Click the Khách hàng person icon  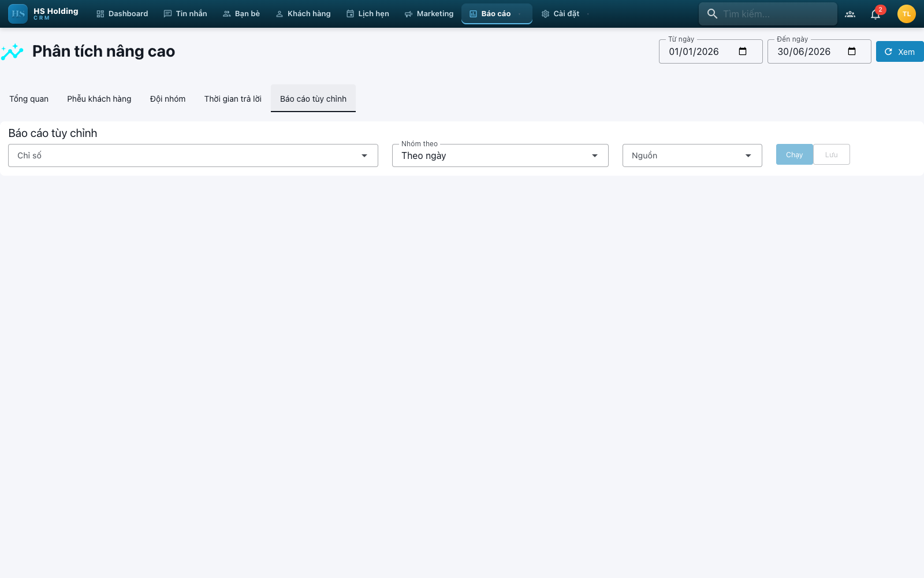(280, 14)
